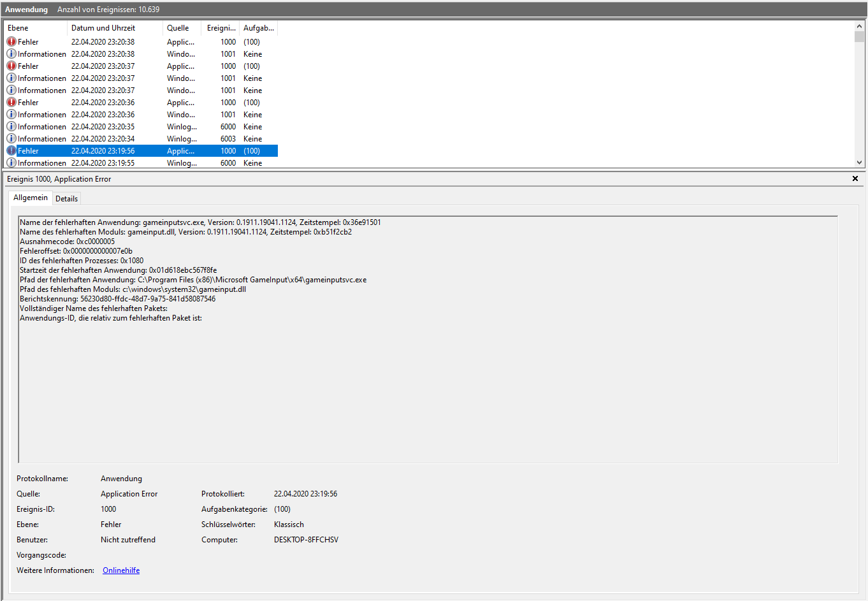Click the Fehler label at 23:20:37
868x601 pixels.
coord(28,66)
